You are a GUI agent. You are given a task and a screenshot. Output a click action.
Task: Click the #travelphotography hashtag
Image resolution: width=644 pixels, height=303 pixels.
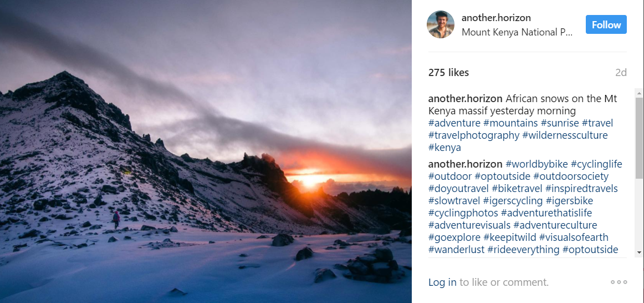click(474, 135)
